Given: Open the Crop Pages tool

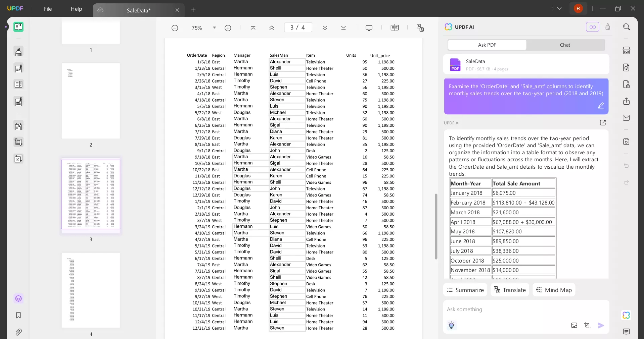Looking at the screenshot, I should click(x=18, y=142).
